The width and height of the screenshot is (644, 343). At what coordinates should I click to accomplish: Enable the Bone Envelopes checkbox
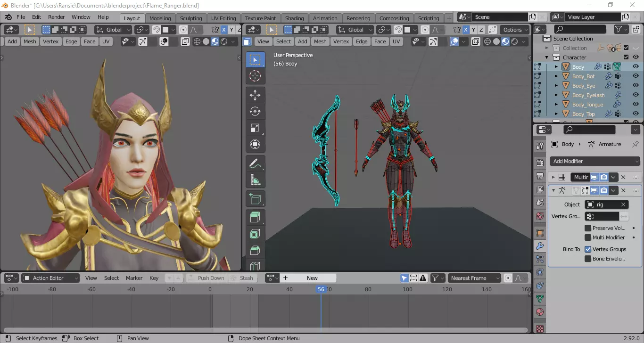coord(588,259)
